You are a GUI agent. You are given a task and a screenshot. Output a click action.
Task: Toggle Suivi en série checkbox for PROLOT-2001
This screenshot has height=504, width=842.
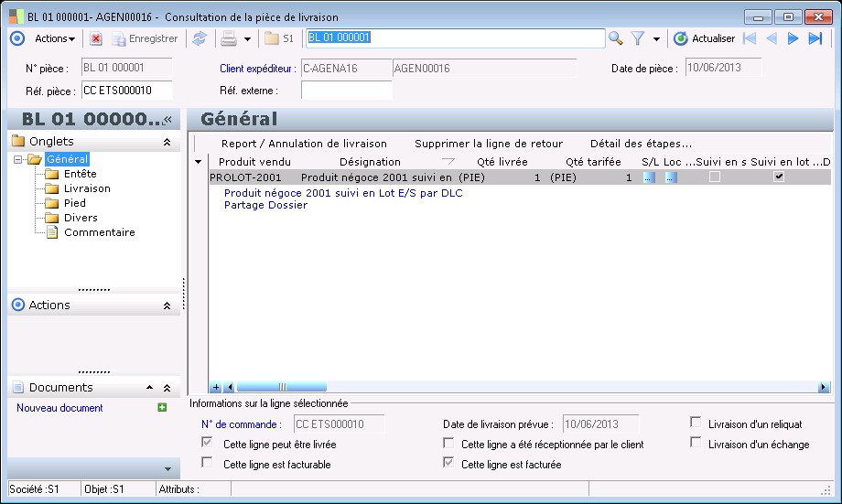click(x=715, y=177)
